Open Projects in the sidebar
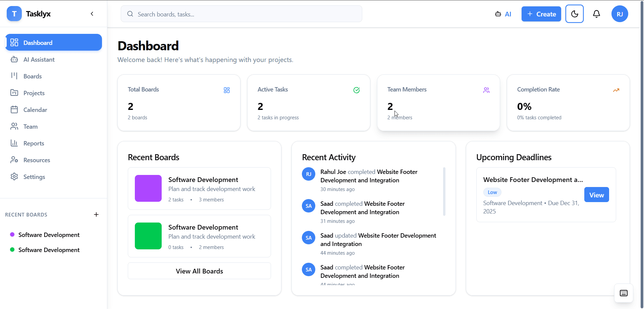 [54, 93]
